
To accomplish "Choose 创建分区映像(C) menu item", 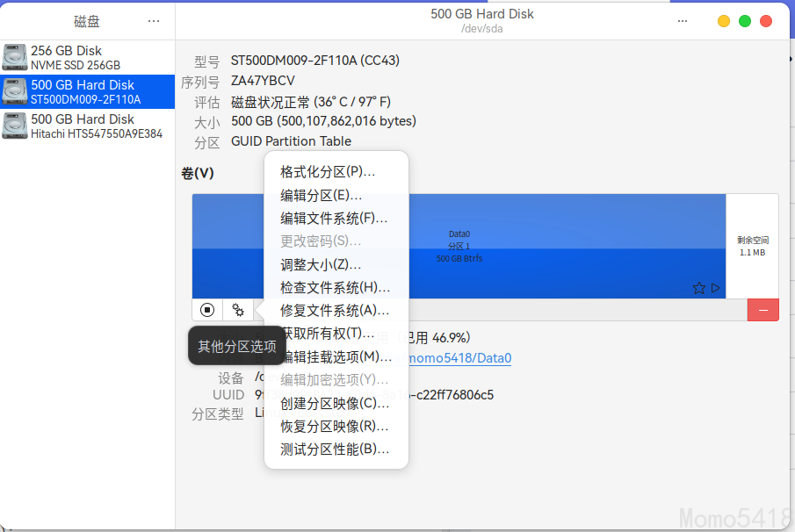I will click(335, 403).
